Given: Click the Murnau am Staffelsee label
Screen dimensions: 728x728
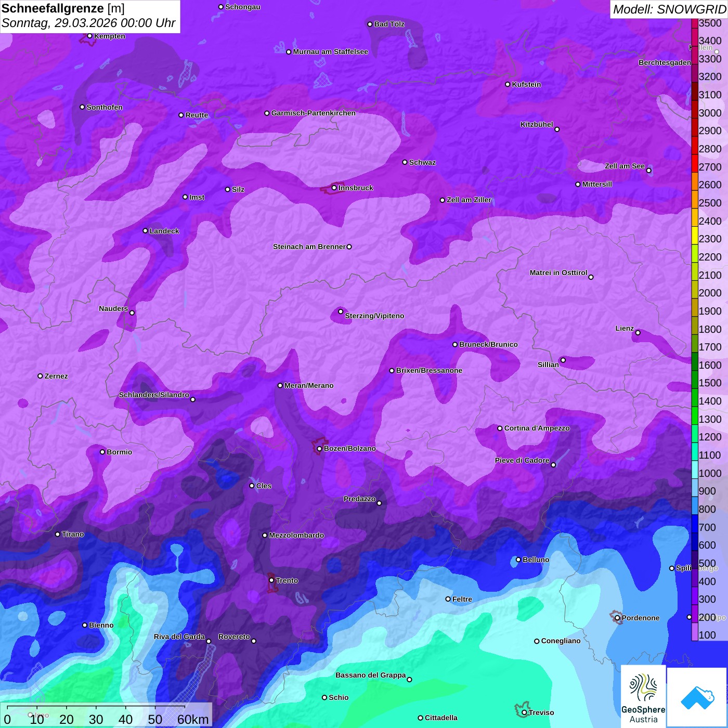Looking at the screenshot, I should click(330, 51).
